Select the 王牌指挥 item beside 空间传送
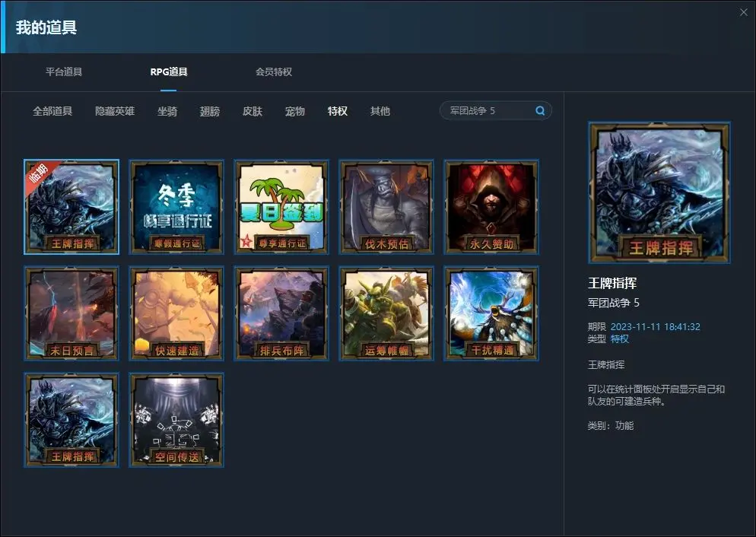 [x=71, y=420]
